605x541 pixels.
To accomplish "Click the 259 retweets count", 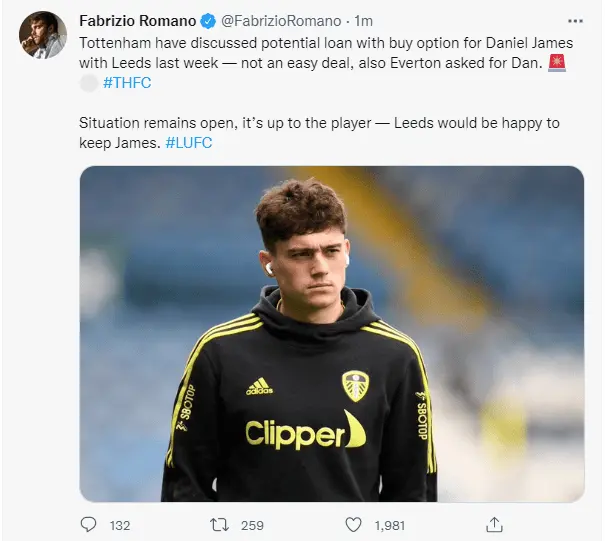I will 253,524.
